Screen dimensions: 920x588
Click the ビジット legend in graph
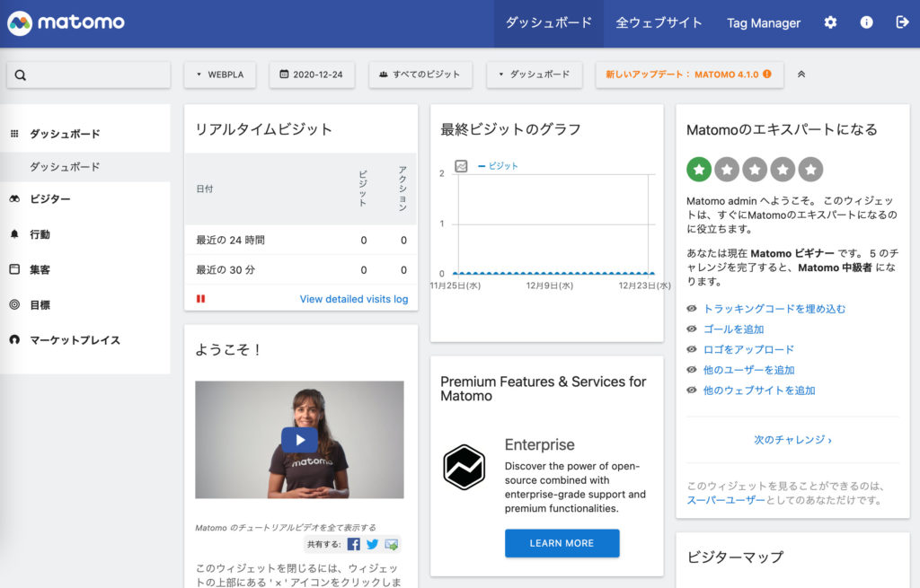[x=498, y=166]
